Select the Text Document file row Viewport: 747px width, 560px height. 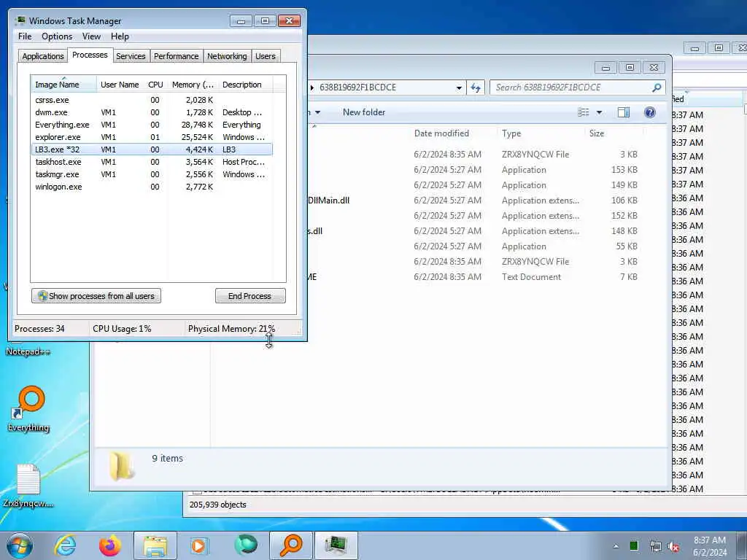click(474, 276)
